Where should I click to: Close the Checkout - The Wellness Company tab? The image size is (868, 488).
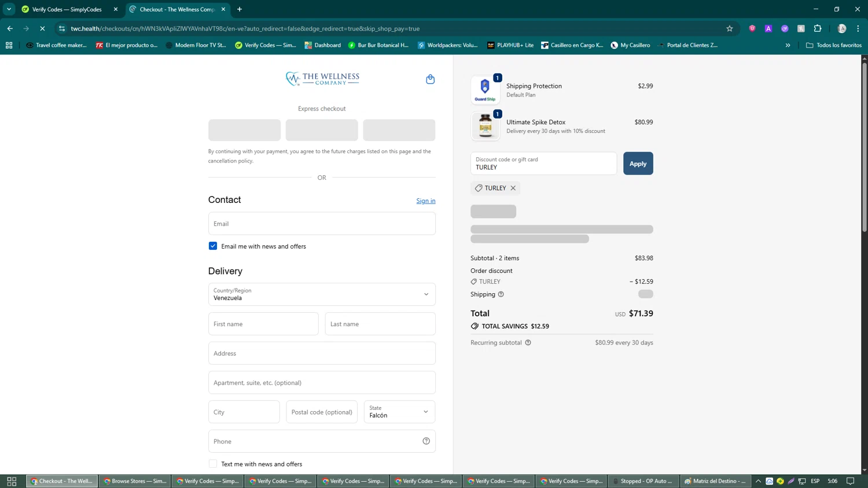223,9
